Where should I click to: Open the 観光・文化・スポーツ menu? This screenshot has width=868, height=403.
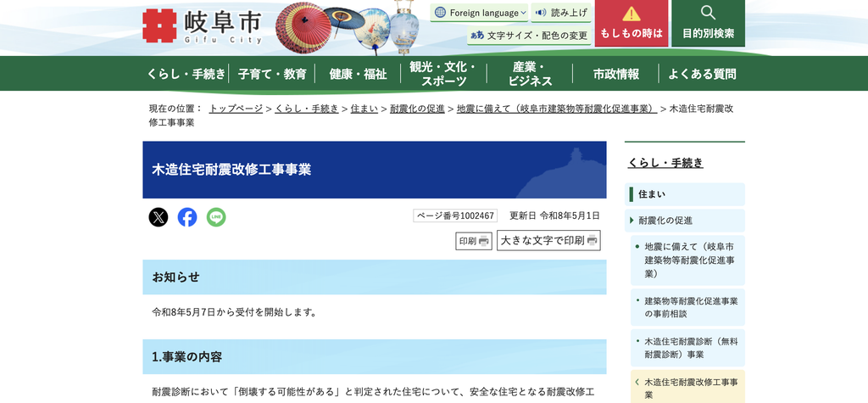443,74
